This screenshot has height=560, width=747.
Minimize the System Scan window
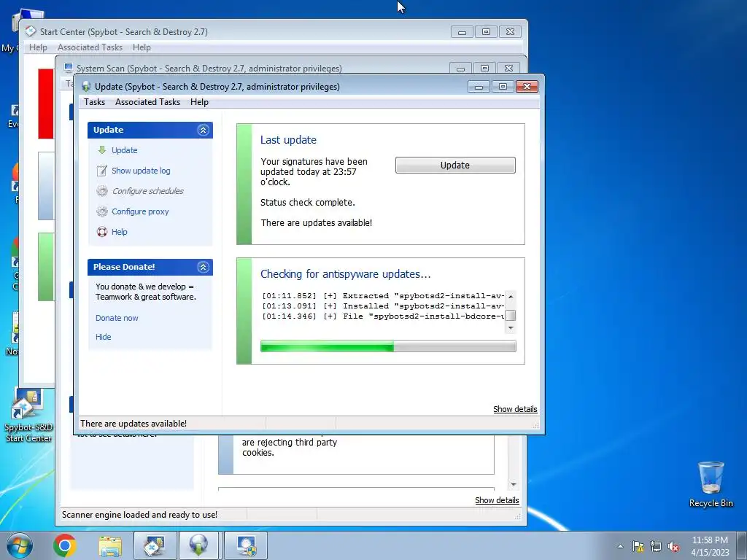(x=460, y=69)
